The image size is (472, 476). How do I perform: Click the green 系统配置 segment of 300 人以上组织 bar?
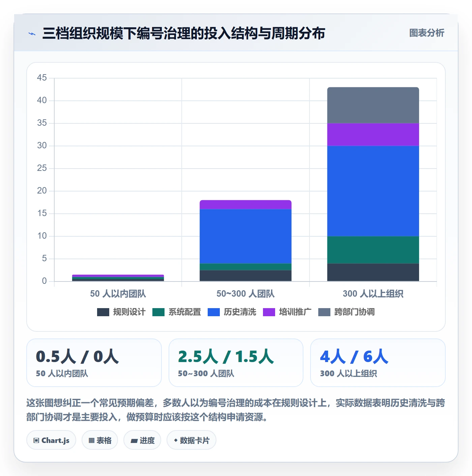point(373,250)
